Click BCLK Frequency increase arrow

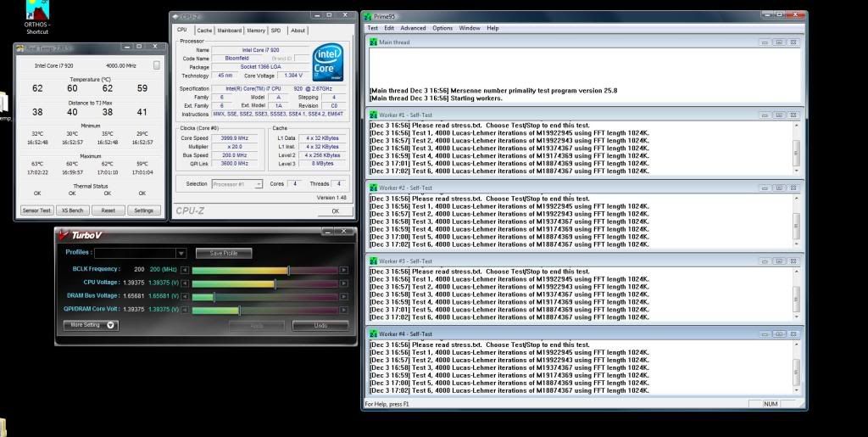coord(344,271)
